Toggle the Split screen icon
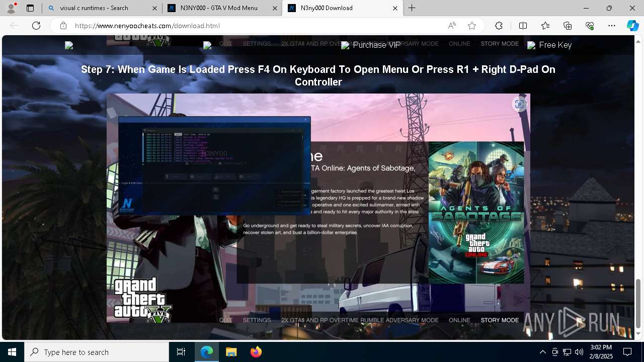The width and height of the screenshot is (644, 362). [x=523, y=26]
